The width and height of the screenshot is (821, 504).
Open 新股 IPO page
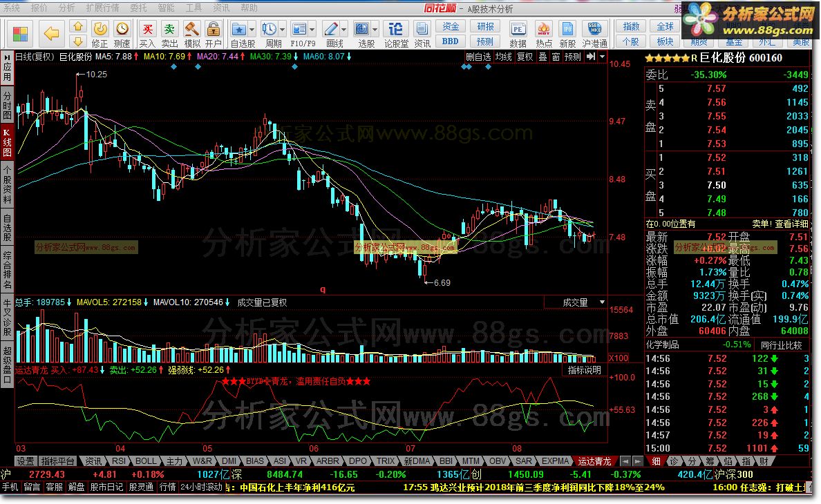(567, 34)
